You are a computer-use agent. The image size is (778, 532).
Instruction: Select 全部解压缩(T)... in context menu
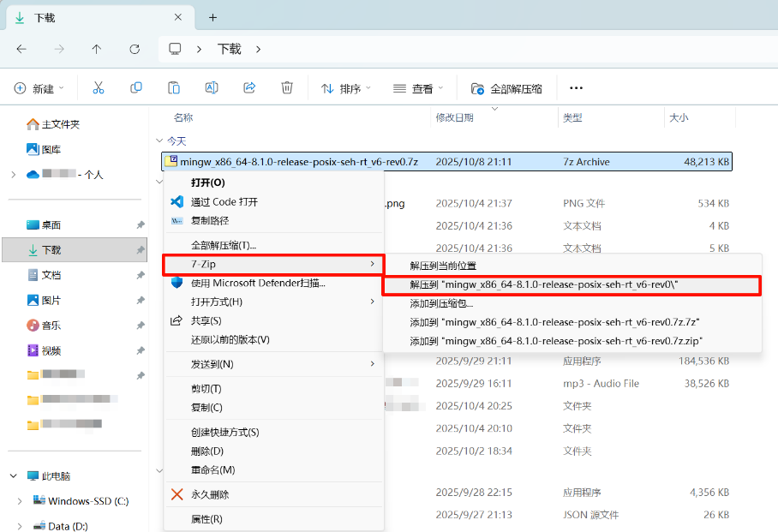coord(274,245)
